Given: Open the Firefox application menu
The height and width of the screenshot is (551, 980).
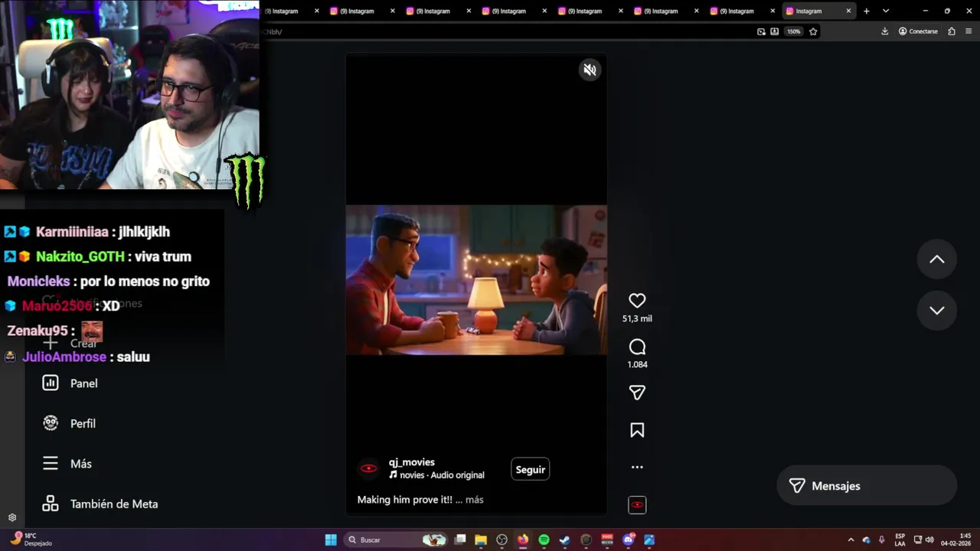Looking at the screenshot, I should [x=969, y=31].
